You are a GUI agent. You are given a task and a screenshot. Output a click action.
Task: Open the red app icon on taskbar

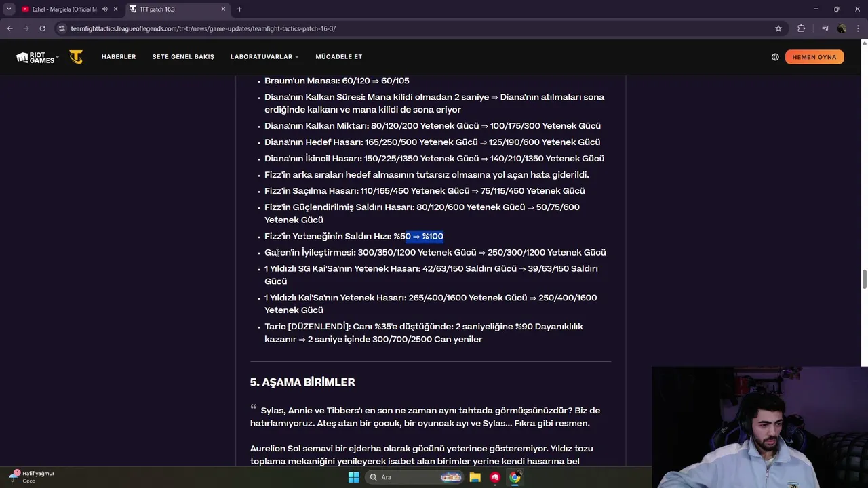(495, 477)
